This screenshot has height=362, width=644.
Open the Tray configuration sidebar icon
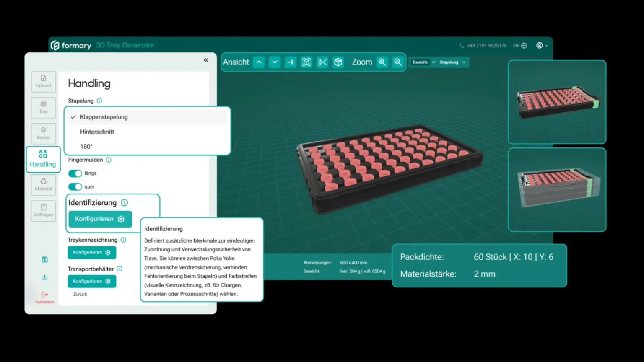43,108
